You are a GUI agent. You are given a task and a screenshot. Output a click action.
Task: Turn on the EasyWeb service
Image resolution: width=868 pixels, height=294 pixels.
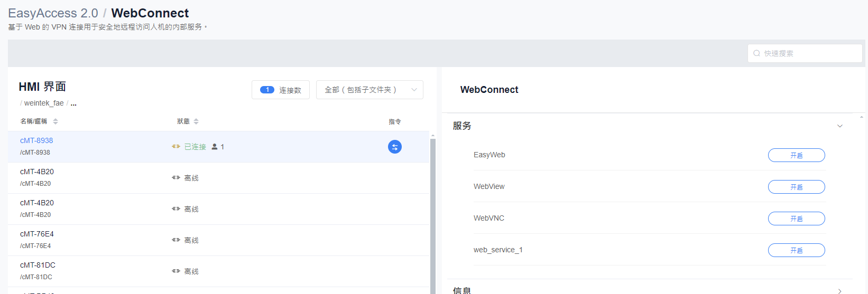tap(796, 155)
